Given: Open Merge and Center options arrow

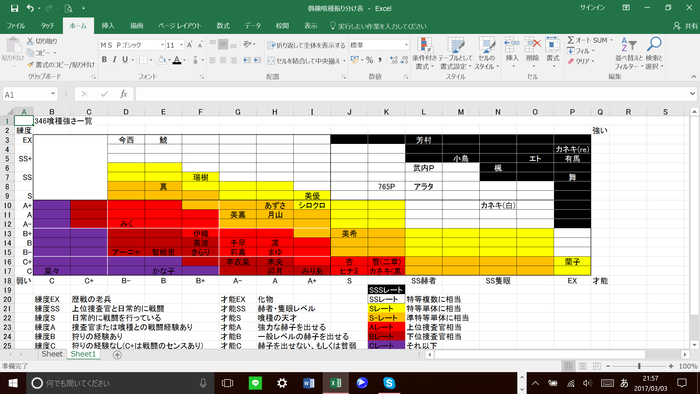Looking at the screenshot, I should [x=344, y=61].
